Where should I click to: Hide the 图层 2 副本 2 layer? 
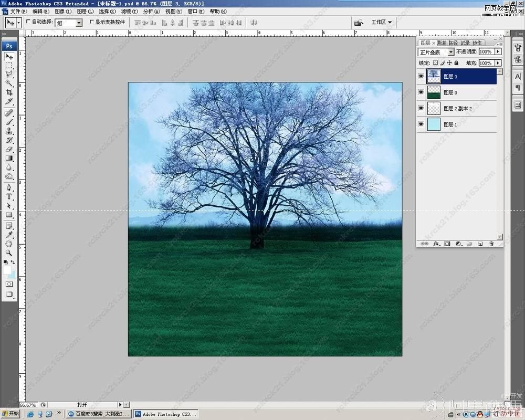[421, 108]
